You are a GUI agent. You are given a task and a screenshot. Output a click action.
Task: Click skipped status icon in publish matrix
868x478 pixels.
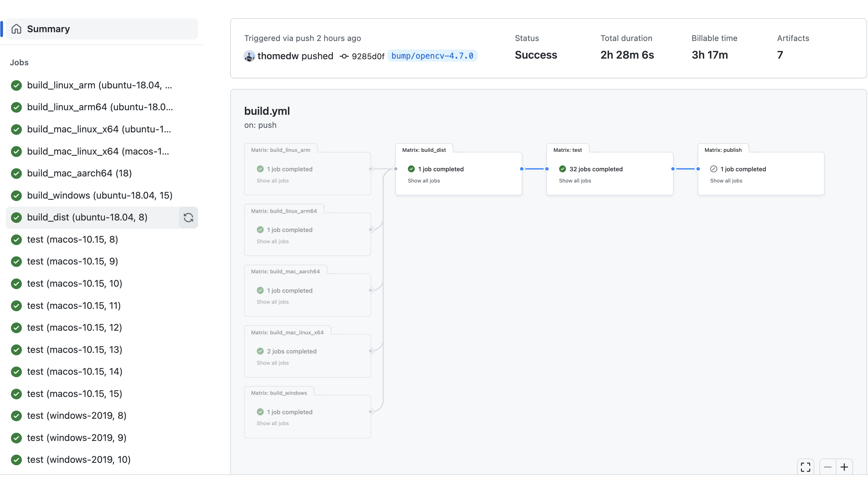pos(713,169)
